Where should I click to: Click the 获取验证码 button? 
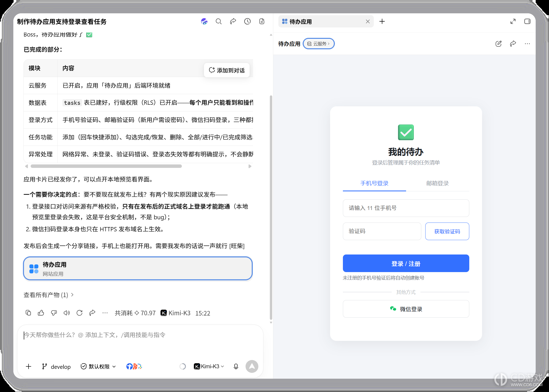click(447, 231)
